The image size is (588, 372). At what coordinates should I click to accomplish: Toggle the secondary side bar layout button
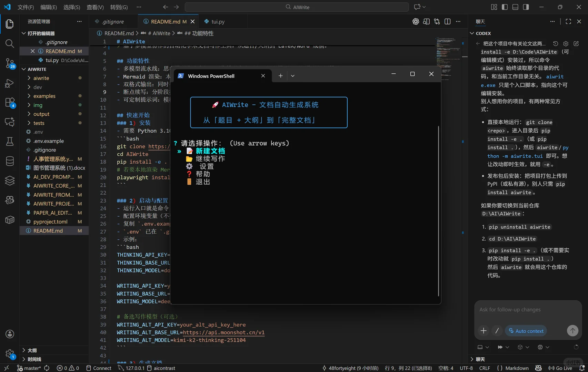click(x=526, y=7)
